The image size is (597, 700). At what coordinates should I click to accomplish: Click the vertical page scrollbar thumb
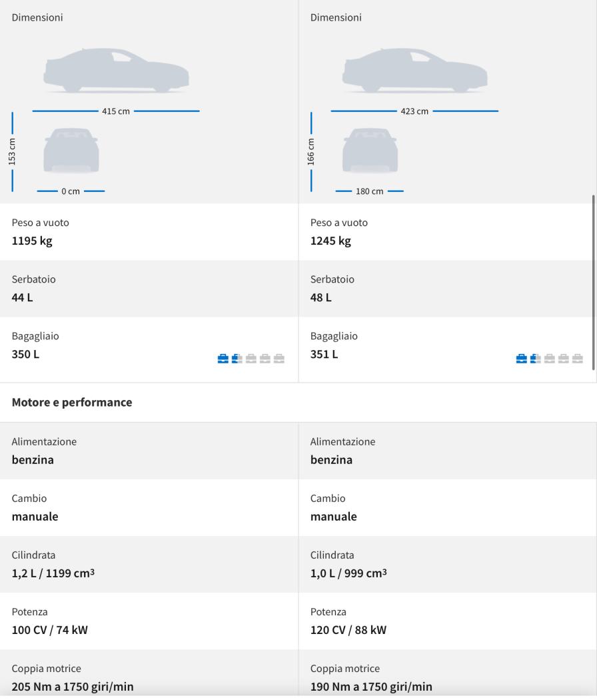(x=592, y=287)
